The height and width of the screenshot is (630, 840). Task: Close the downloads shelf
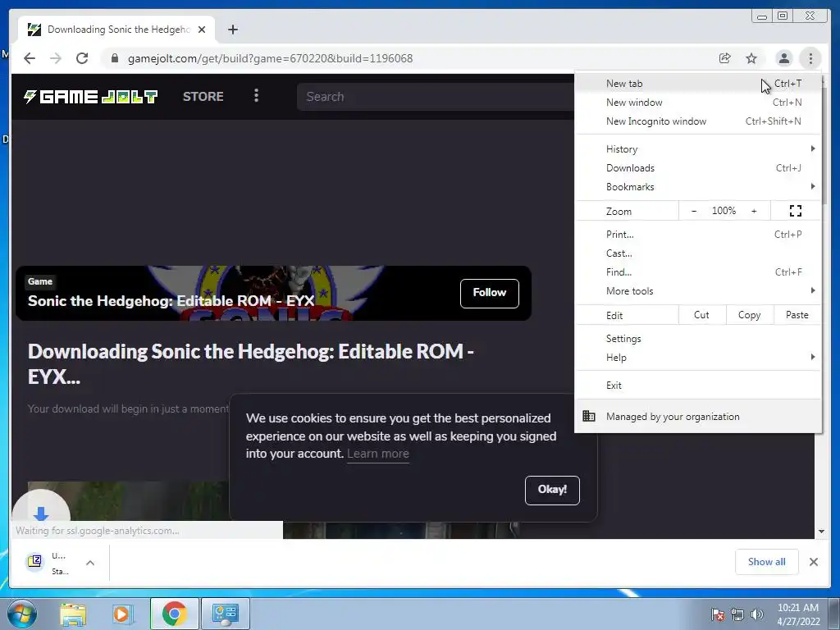(x=813, y=562)
